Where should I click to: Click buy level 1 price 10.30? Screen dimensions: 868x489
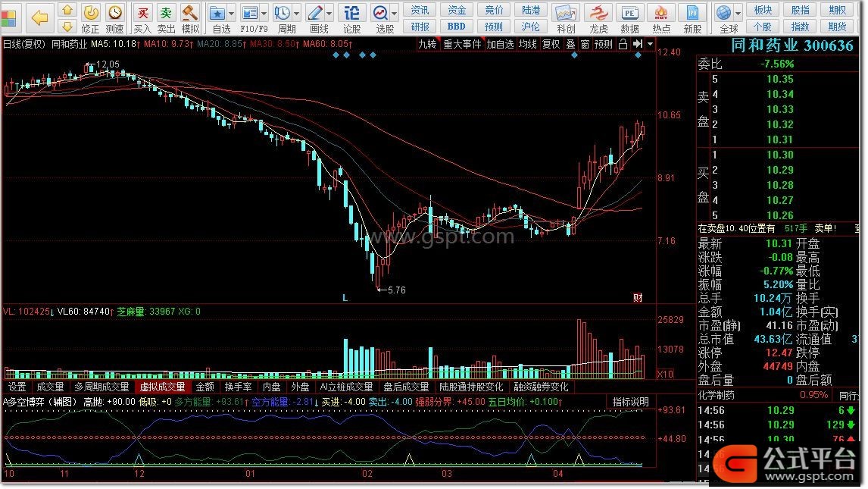[779, 155]
